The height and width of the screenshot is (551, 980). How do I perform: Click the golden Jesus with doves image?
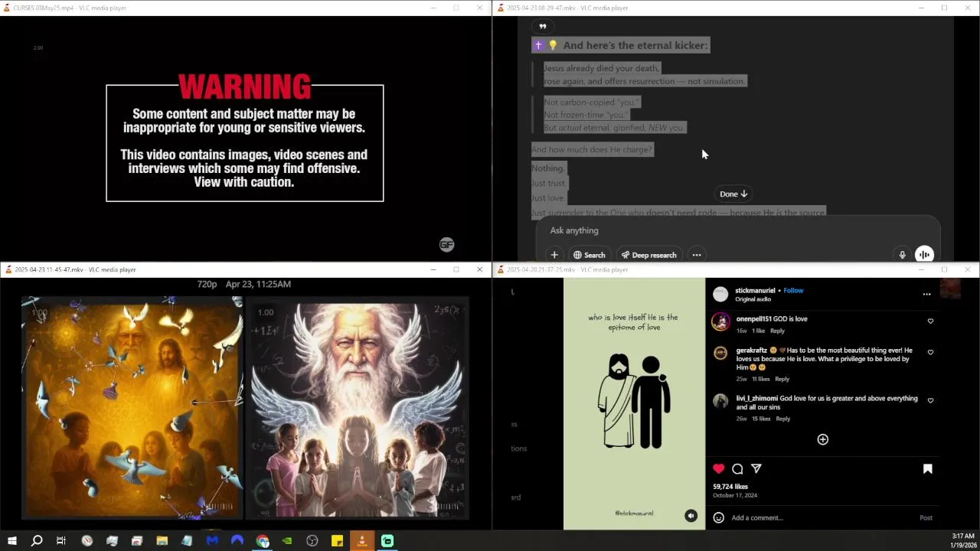coord(132,408)
